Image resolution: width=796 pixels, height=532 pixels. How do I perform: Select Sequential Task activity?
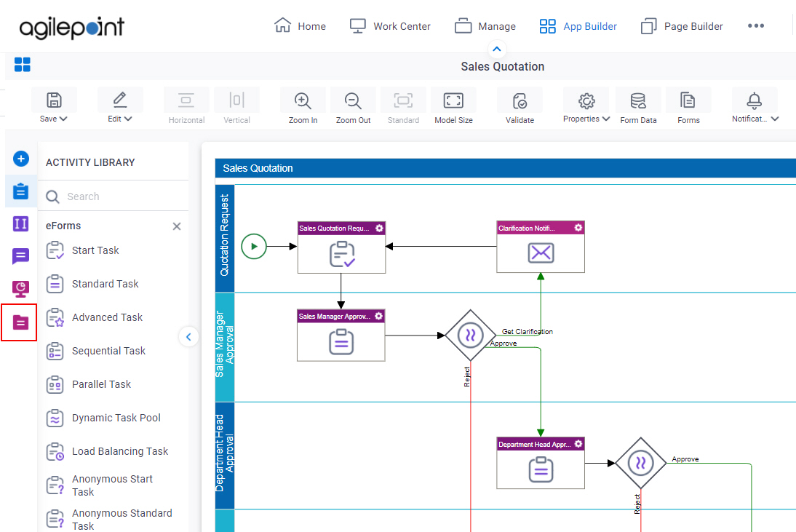96,351
